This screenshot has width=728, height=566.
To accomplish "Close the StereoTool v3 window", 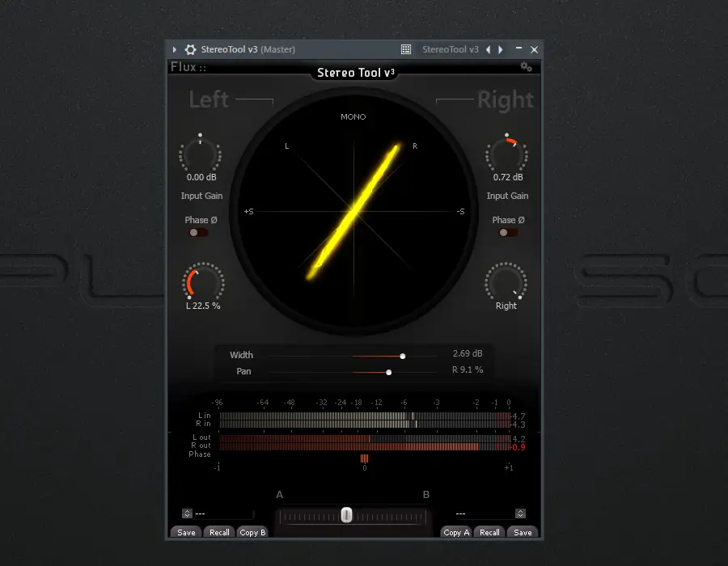I will click(x=535, y=49).
